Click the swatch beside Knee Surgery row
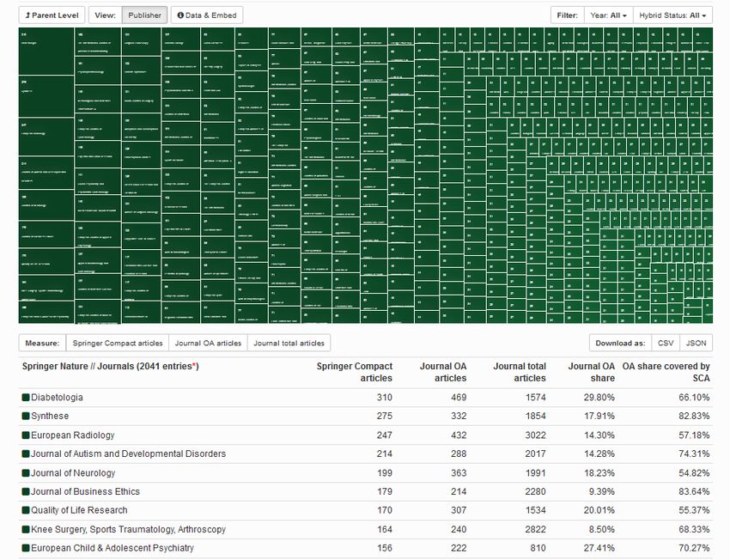 (26, 529)
